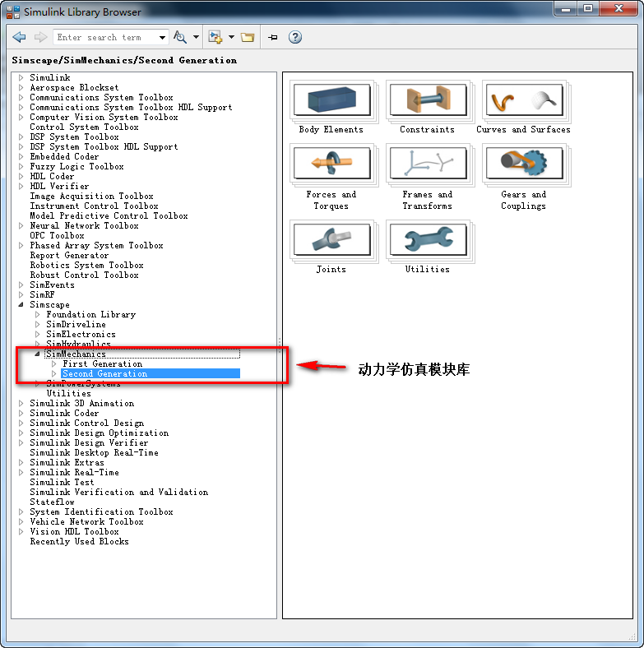Viewport: 644px width, 648px height.
Task: Select Recently Used Blocks
Action: pyautogui.click(x=79, y=542)
